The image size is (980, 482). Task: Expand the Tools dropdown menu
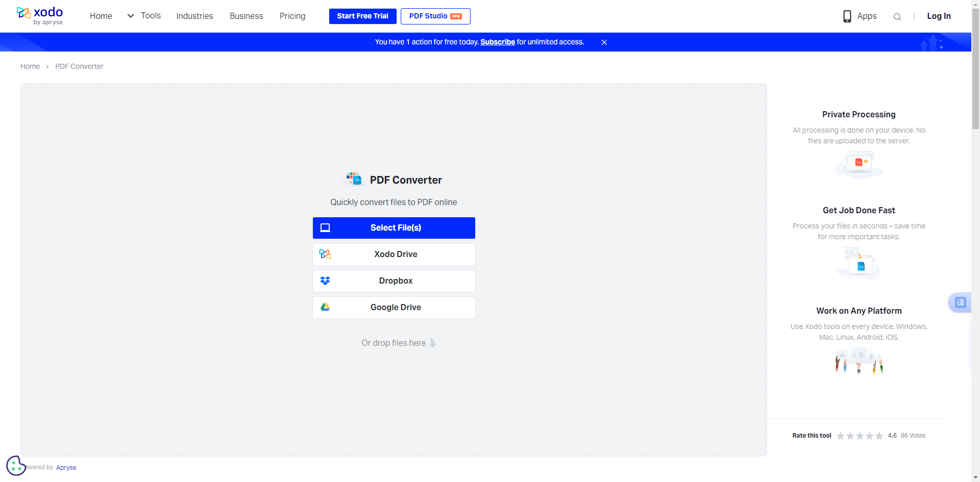[144, 16]
